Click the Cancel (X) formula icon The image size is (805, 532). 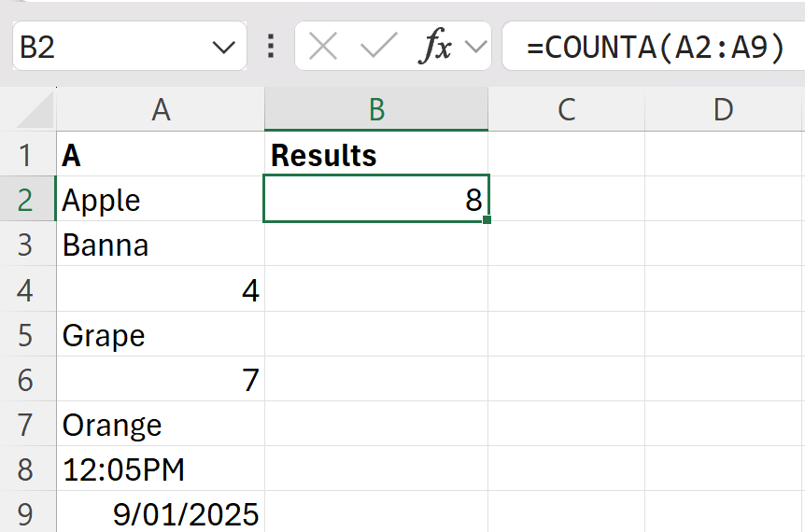323,47
